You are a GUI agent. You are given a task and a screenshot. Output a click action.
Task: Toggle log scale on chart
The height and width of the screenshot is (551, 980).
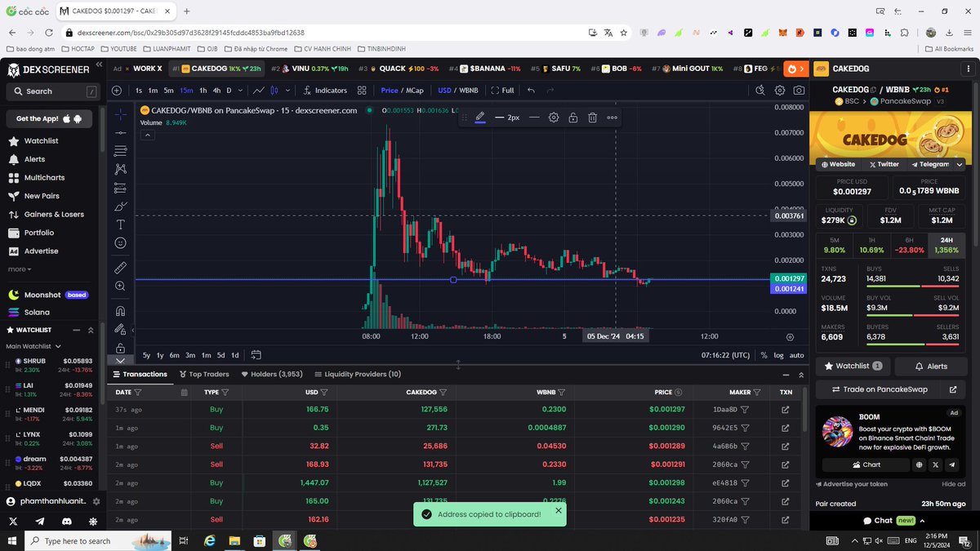click(778, 355)
